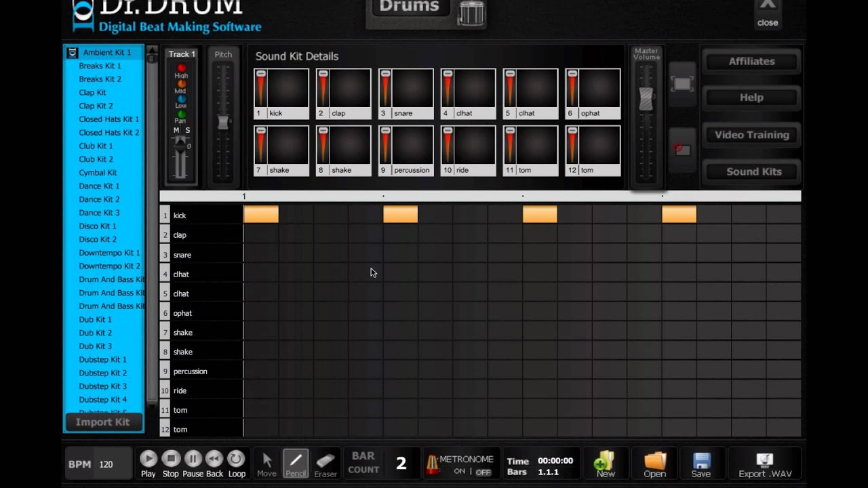This screenshot has height=488, width=868.
Task: Click the metronome pendulum icon
Action: tap(431, 464)
